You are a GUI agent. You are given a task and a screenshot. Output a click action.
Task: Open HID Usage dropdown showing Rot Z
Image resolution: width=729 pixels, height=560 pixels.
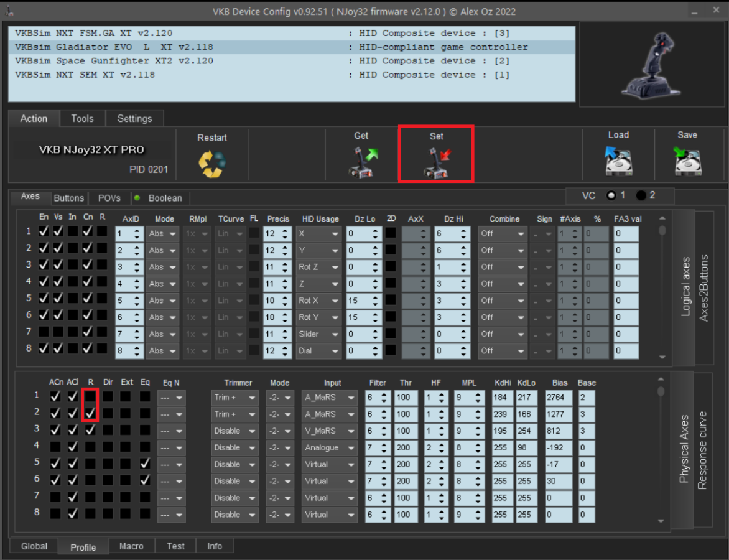pos(318,267)
